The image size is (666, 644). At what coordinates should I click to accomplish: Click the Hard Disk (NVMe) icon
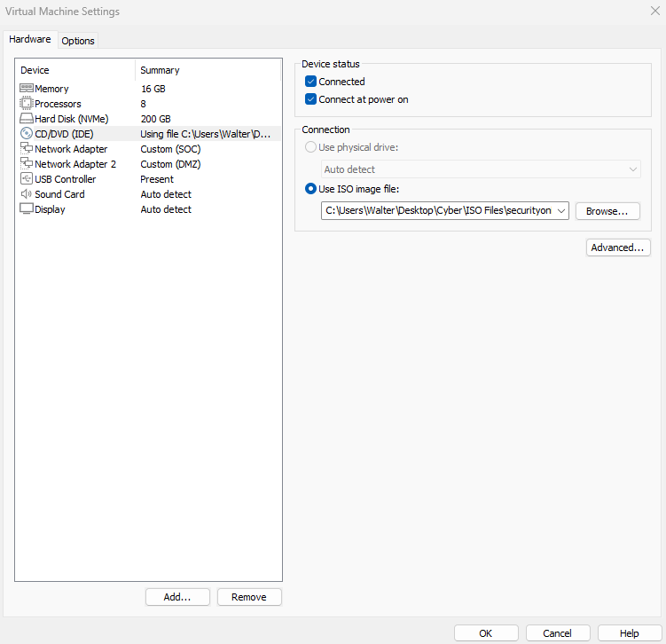27,119
